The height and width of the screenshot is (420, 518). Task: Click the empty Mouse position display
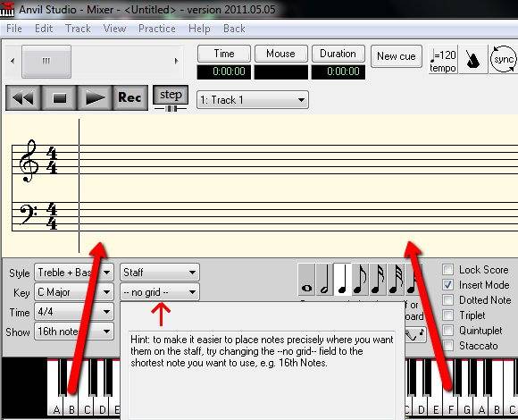281,71
